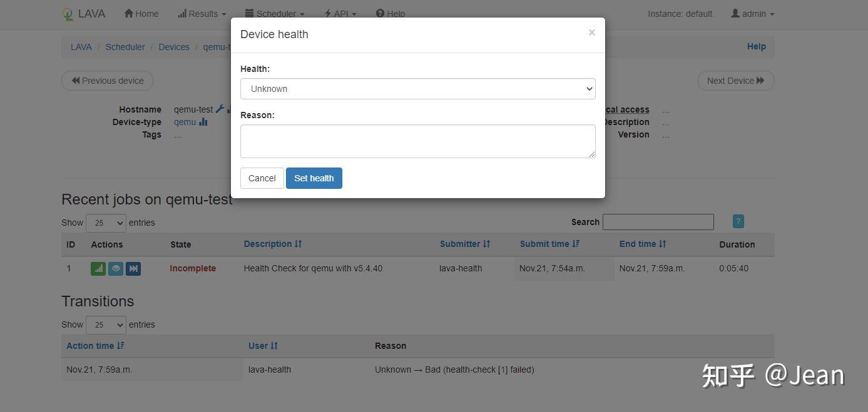The image size is (868, 412).
Task: Expand the jobs table entries count dropdown
Action: [106, 223]
